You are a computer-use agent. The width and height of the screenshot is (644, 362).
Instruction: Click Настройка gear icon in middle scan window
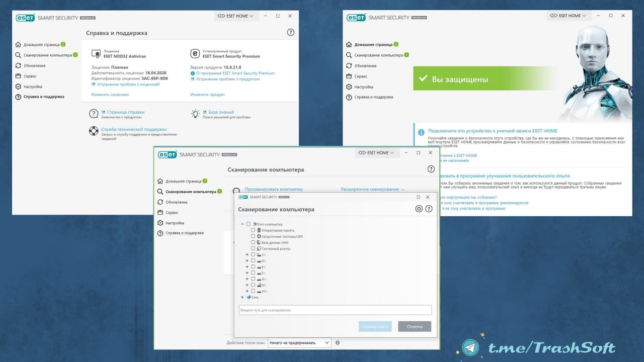tap(160, 223)
